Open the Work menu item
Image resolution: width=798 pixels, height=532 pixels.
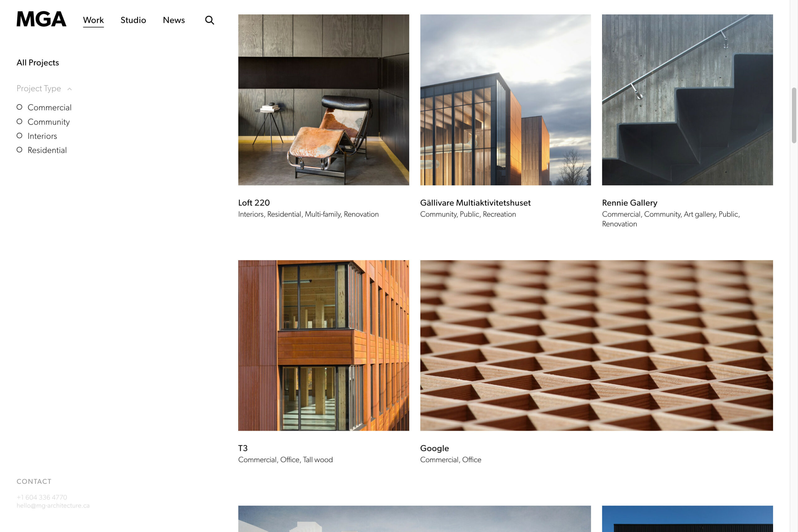(x=93, y=20)
